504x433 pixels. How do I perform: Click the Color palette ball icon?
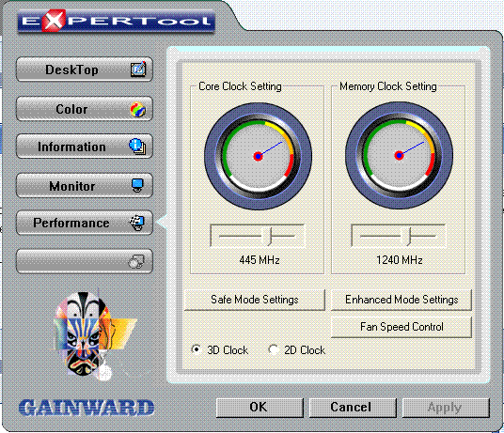pos(138,109)
